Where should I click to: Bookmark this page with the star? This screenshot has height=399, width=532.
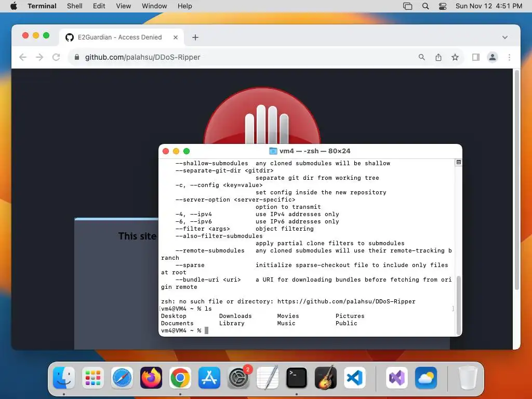point(455,57)
